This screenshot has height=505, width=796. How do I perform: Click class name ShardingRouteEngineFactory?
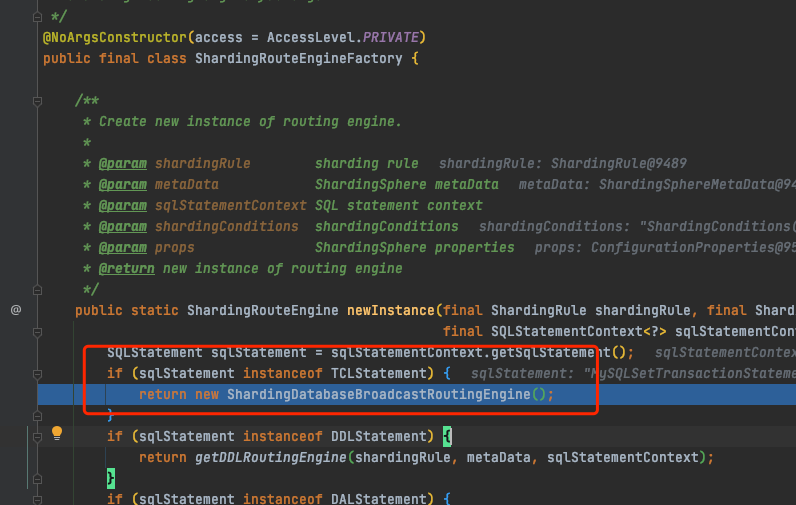coord(298,58)
